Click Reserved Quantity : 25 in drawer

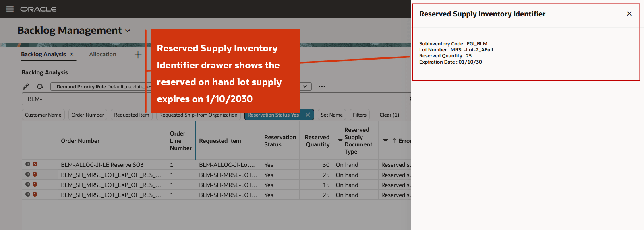(445, 56)
